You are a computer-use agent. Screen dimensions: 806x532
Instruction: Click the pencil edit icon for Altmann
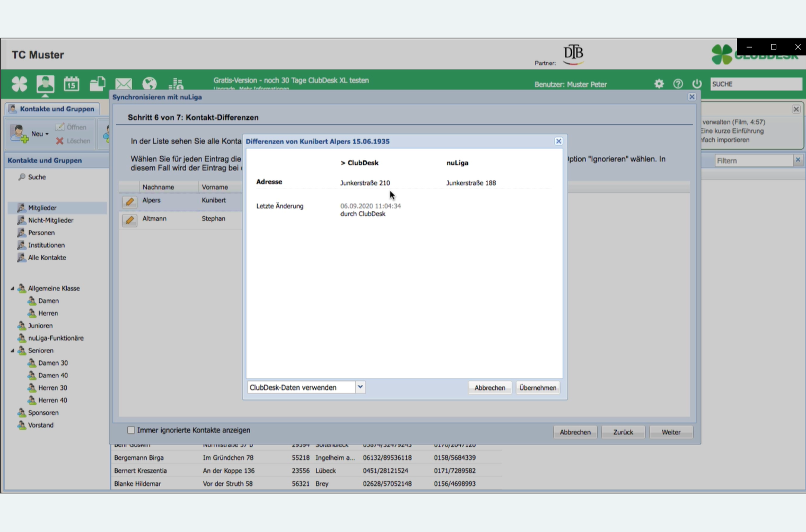tap(129, 220)
